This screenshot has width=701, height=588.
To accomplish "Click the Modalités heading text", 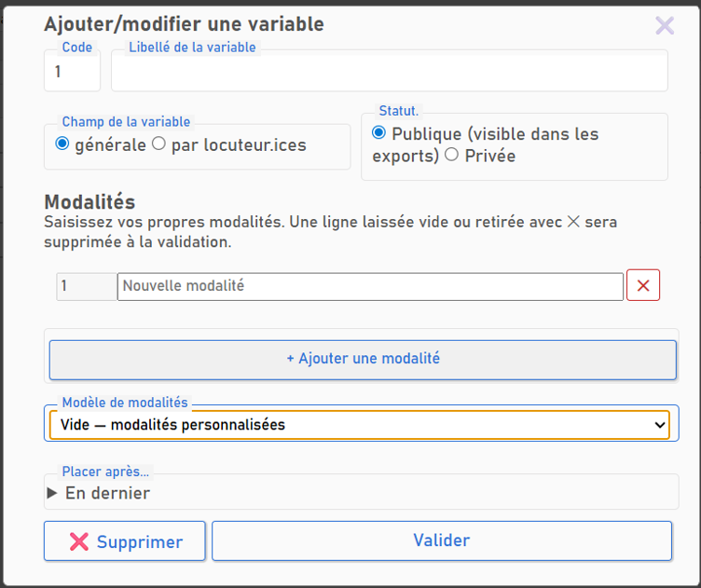I will (89, 202).
